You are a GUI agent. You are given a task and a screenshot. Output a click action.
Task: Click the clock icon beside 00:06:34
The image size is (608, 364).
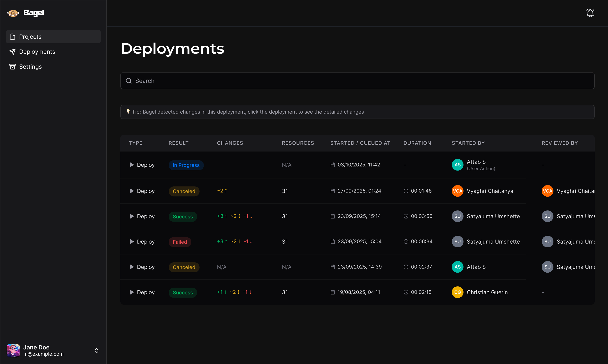click(406, 242)
